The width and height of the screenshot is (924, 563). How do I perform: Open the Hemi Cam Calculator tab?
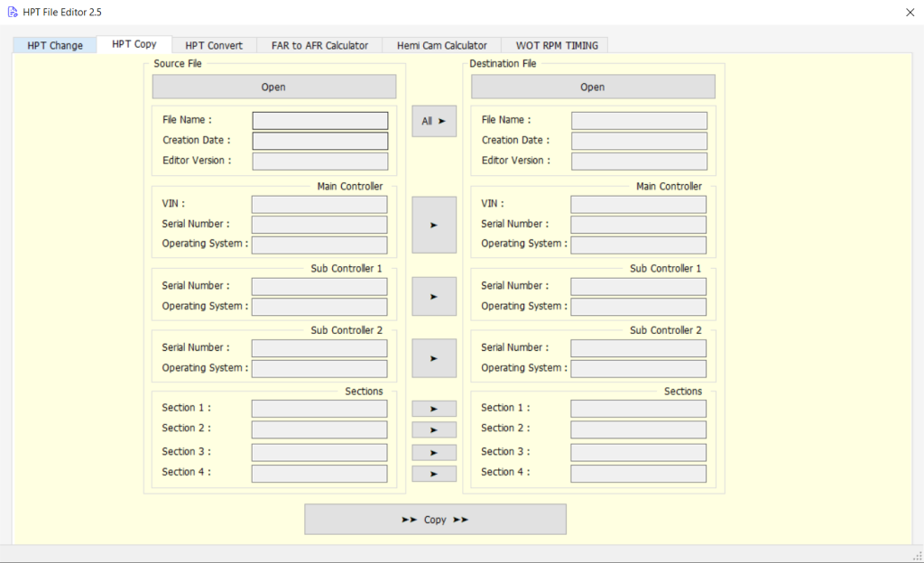[441, 44]
